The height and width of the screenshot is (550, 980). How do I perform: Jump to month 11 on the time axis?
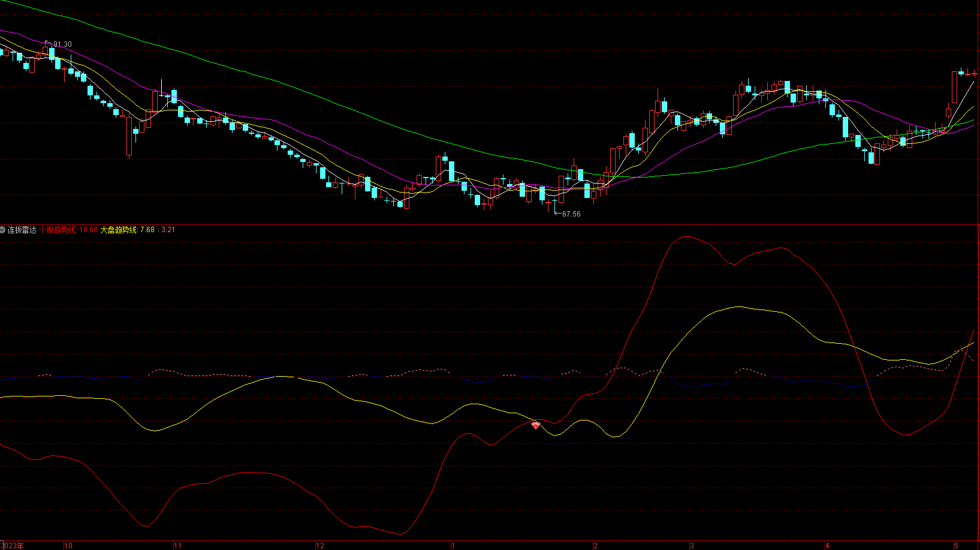coord(177,546)
